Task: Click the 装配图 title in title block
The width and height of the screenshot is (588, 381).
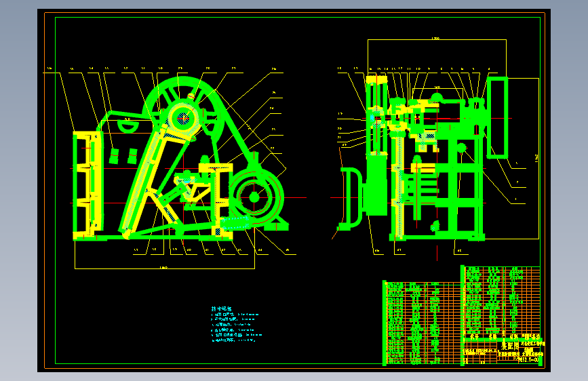Action: 509,345
